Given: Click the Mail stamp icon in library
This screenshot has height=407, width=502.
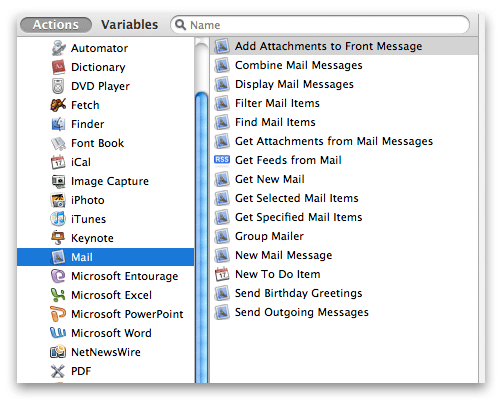Looking at the screenshot, I should tap(58, 257).
